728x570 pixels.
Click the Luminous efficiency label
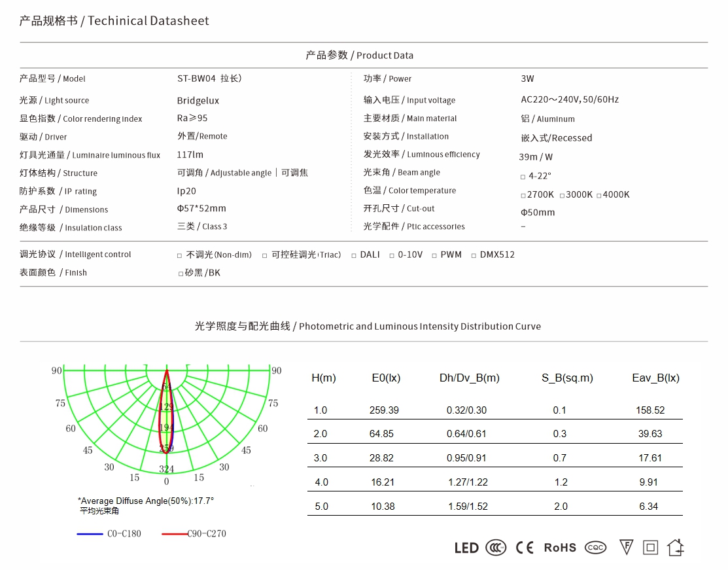click(x=422, y=154)
